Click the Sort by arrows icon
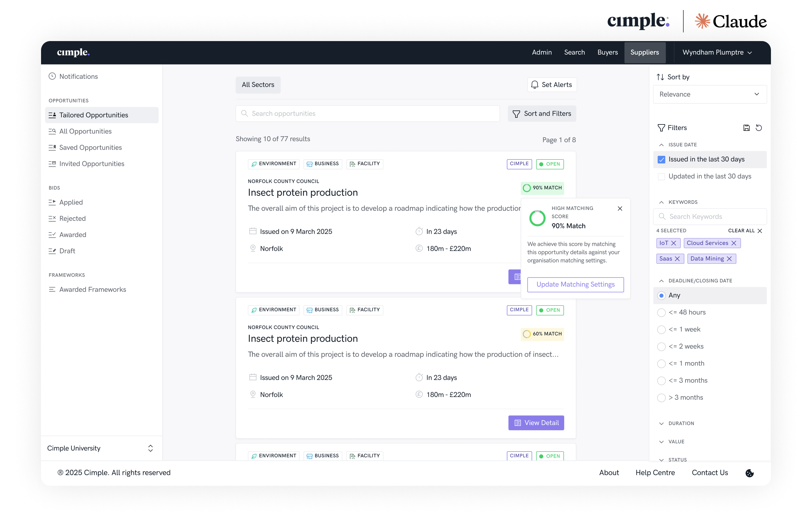 pos(661,77)
